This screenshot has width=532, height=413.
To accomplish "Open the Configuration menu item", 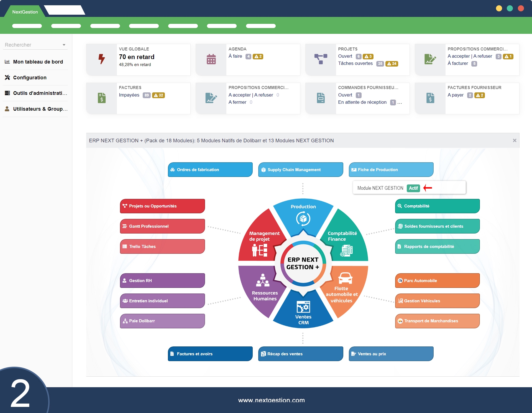I will click(30, 78).
